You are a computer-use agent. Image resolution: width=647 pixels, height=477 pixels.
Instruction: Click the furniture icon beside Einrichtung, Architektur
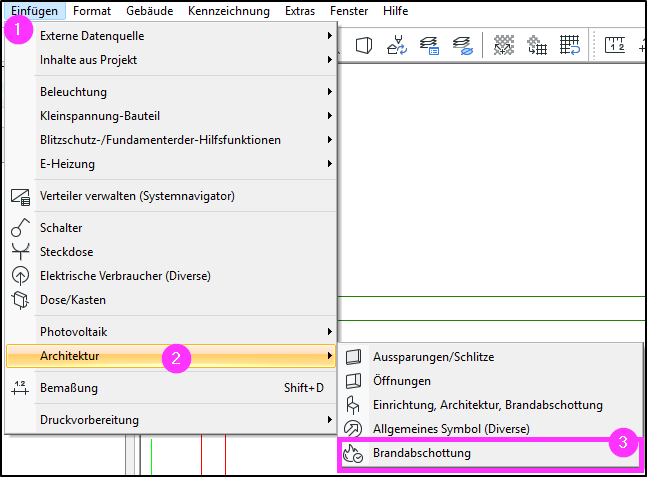[x=353, y=405]
